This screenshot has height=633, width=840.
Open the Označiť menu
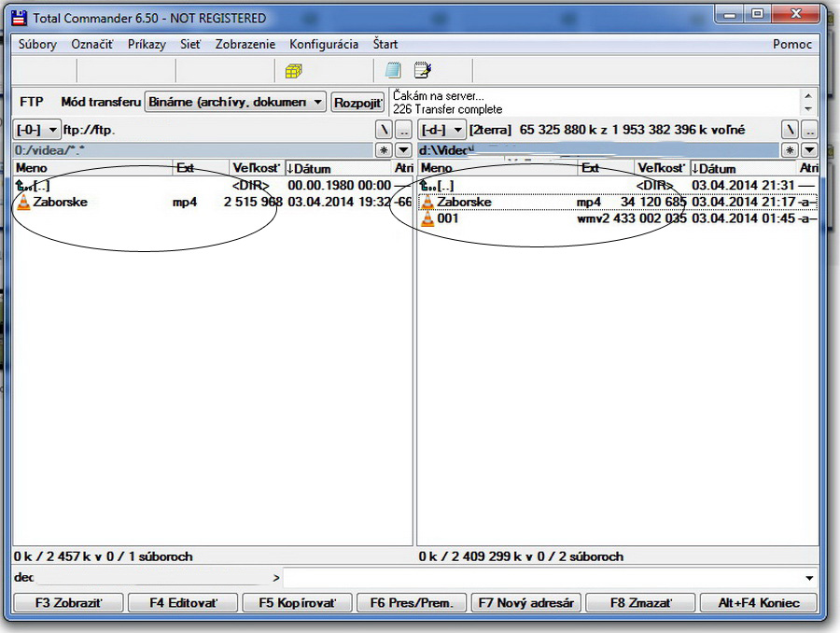click(92, 45)
